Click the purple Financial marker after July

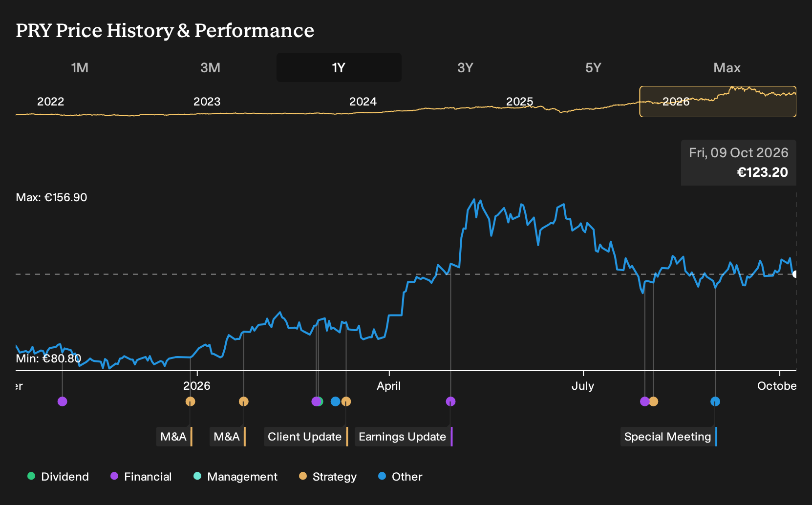(x=645, y=401)
